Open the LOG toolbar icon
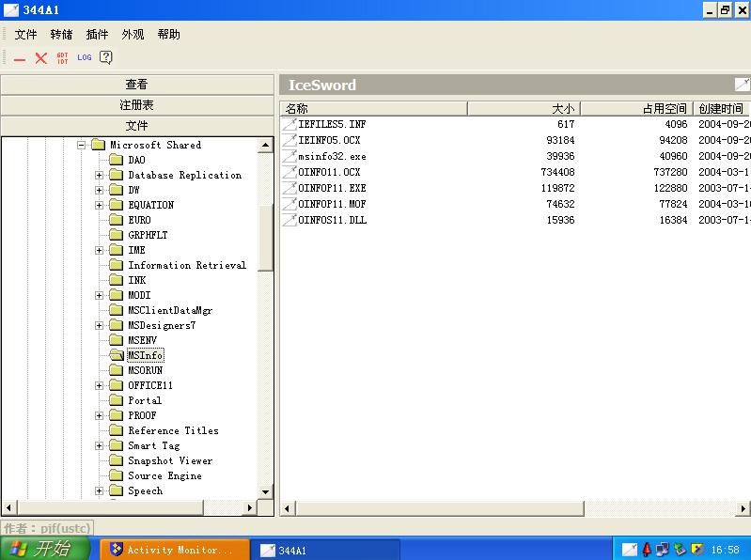The height and width of the screenshot is (560, 751). (x=85, y=57)
